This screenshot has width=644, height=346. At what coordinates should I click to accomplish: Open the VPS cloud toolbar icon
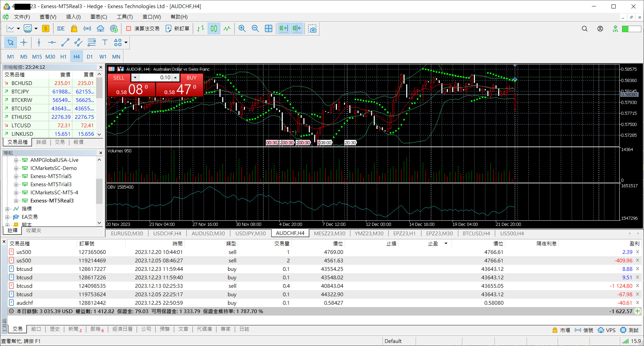click(x=100, y=29)
